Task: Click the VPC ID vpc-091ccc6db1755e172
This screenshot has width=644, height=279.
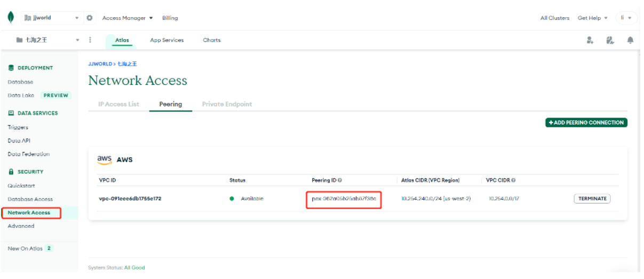Action: pyautogui.click(x=130, y=198)
